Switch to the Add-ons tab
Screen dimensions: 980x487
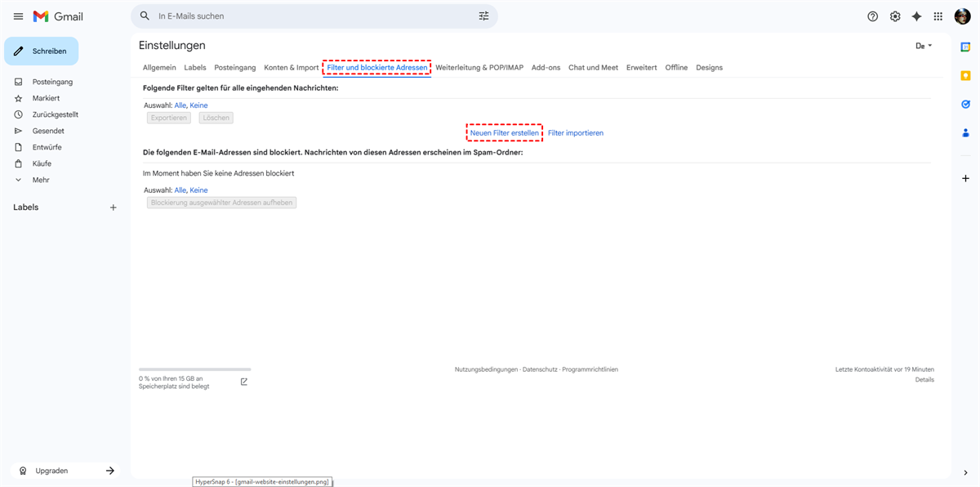tap(546, 68)
